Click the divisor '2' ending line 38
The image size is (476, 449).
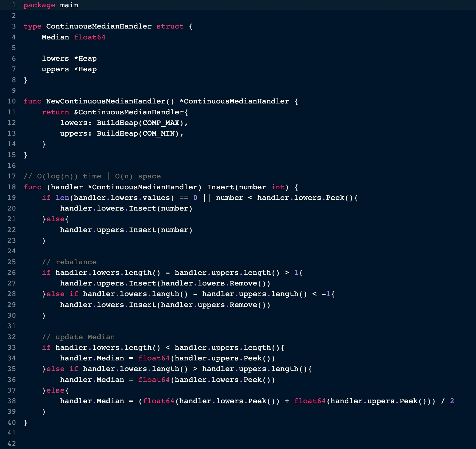[452, 401]
